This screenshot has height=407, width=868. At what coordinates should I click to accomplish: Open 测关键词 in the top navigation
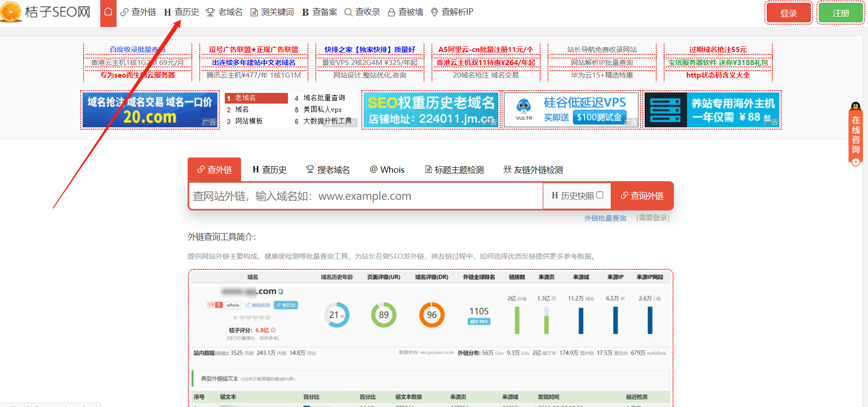tap(272, 12)
